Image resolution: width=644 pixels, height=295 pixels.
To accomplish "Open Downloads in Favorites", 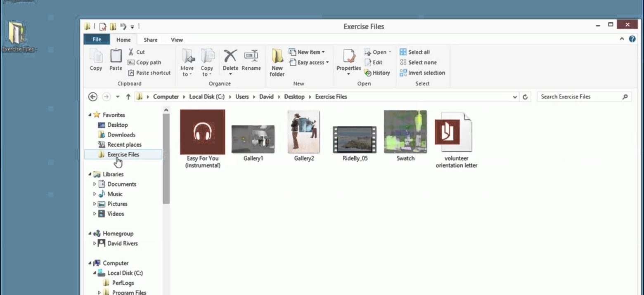I will point(121,135).
